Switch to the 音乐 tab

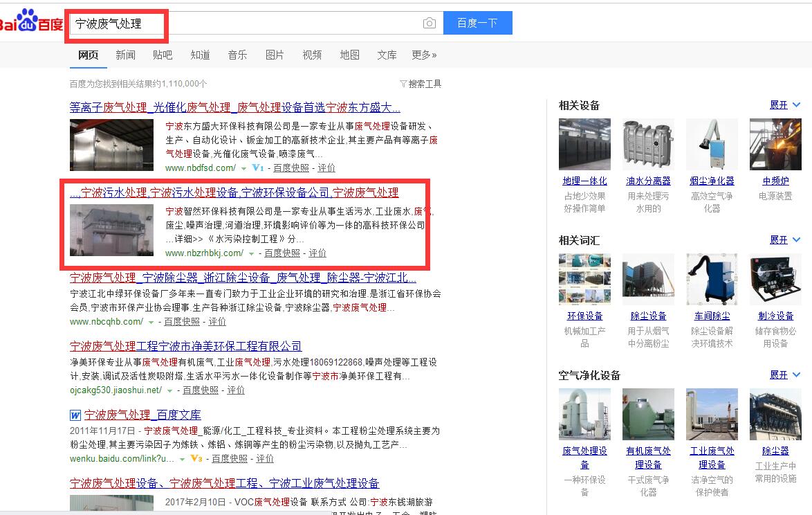(x=237, y=55)
